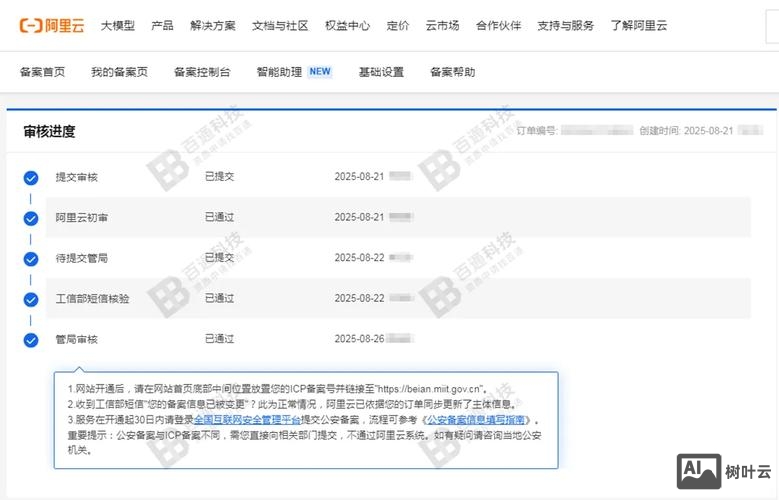Viewport: 779px width, 500px height.
Task: Open the 备案控制台 tab
Action: coord(202,72)
